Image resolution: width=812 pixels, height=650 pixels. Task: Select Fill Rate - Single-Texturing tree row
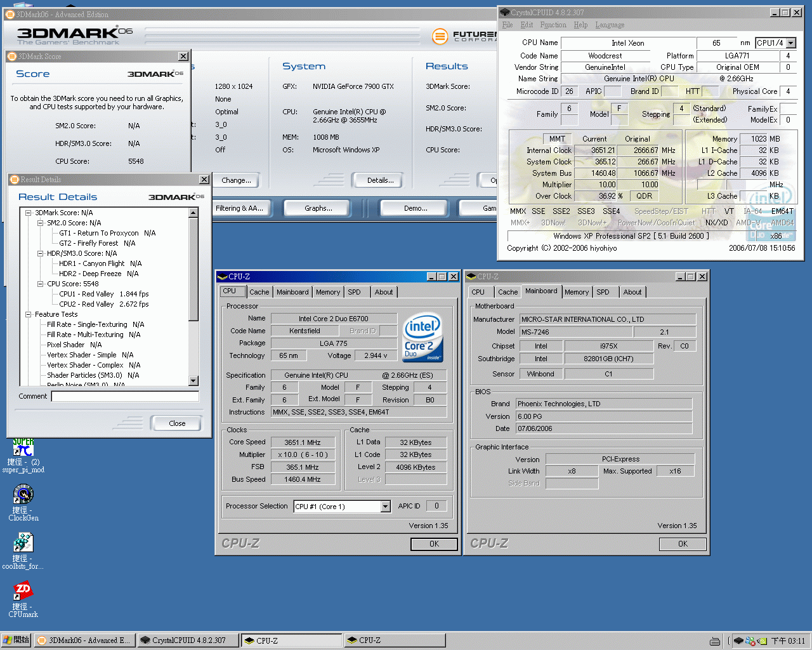tap(95, 324)
